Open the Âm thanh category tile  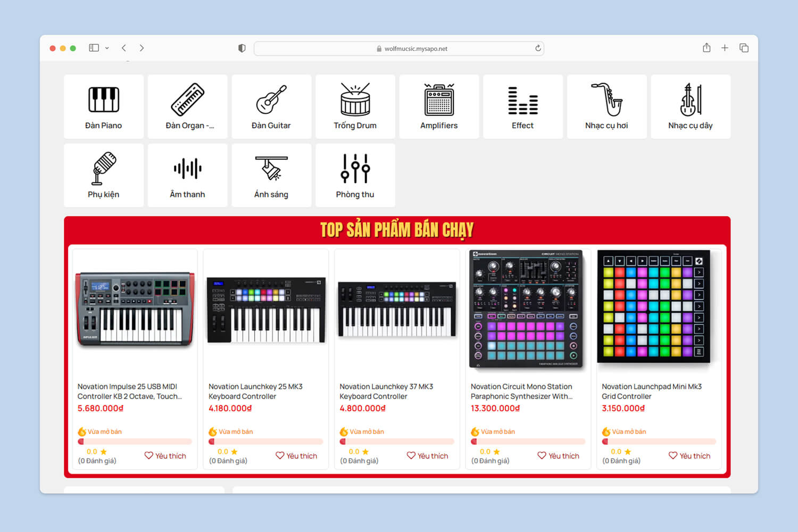click(187, 175)
